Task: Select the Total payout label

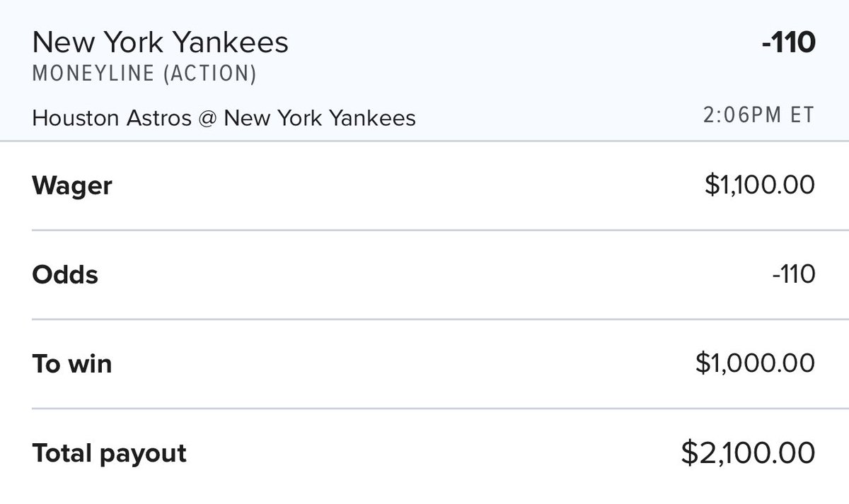Action: (110, 453)
